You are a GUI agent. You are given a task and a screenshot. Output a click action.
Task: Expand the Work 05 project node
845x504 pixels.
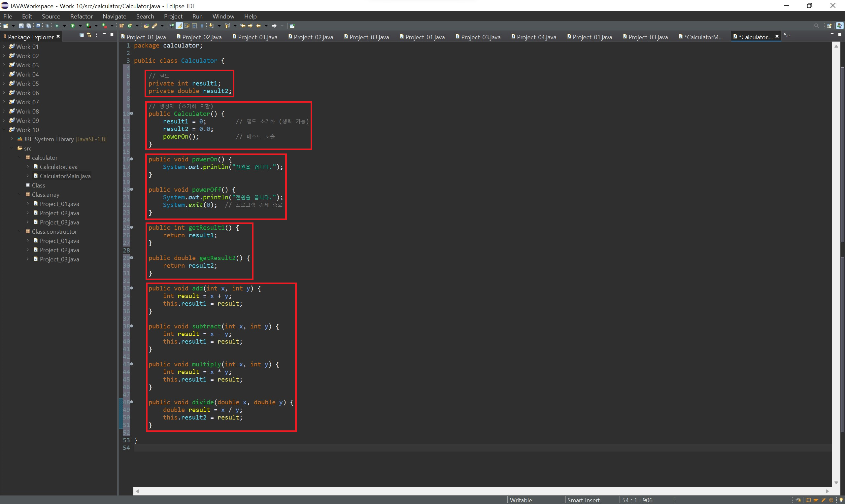[x=4, y=84]
